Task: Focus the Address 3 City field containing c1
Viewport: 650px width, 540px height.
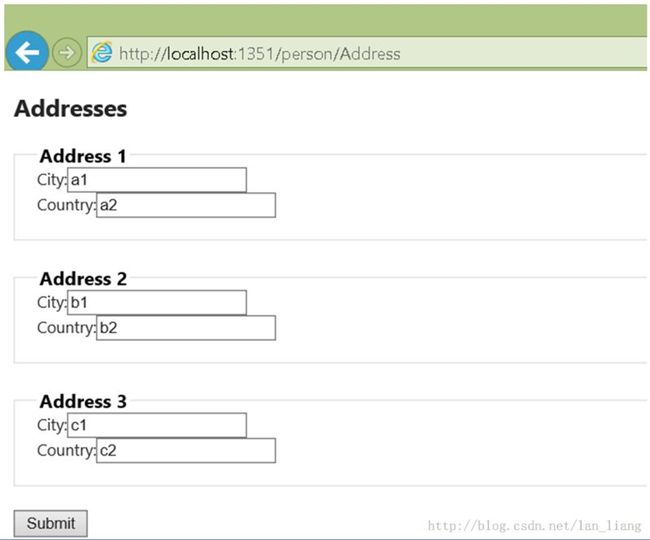Action: (x=157, y=425)
